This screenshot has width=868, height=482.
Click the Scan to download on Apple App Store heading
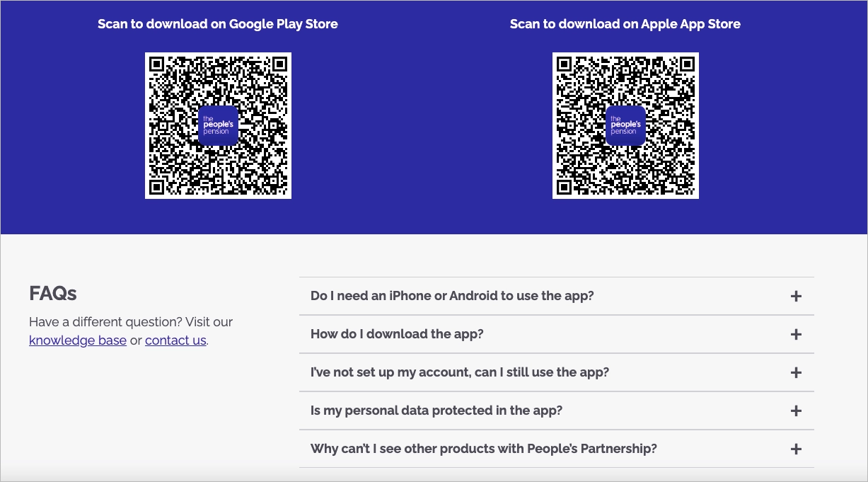pyautogui.click(x=625, y=23)
